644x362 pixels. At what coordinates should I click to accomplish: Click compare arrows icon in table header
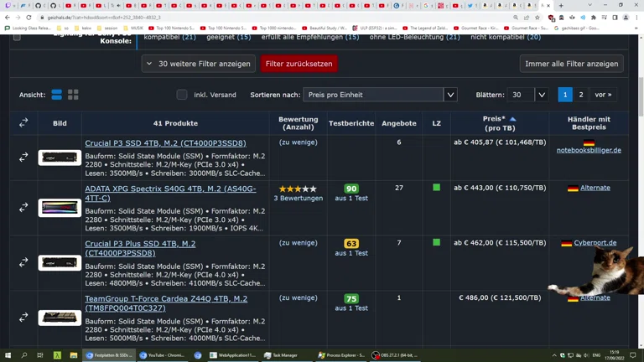click(x=23, y=123)
